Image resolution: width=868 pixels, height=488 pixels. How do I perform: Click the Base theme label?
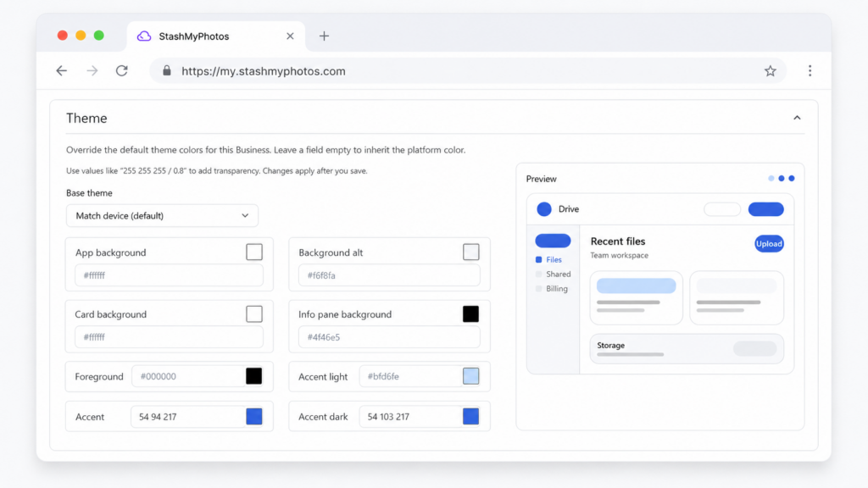(89, 193)
